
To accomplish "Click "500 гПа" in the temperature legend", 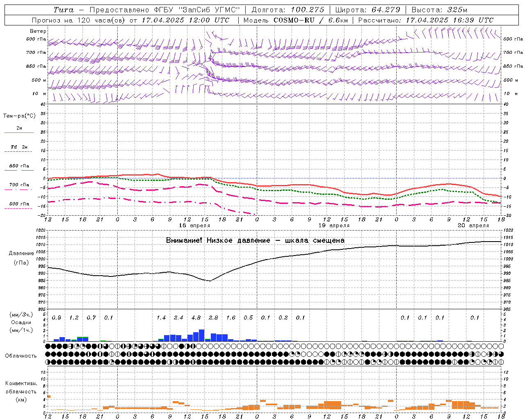I will pos(19,204).
